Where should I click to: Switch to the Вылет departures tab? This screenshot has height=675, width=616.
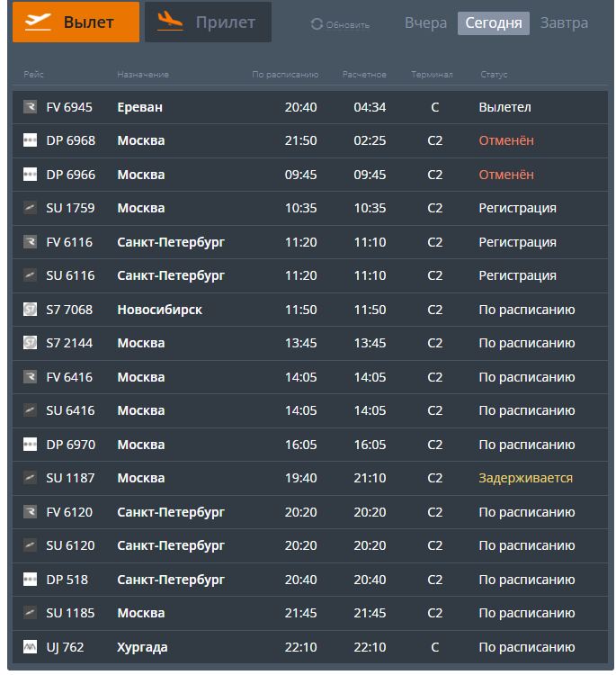coord(76,22)
